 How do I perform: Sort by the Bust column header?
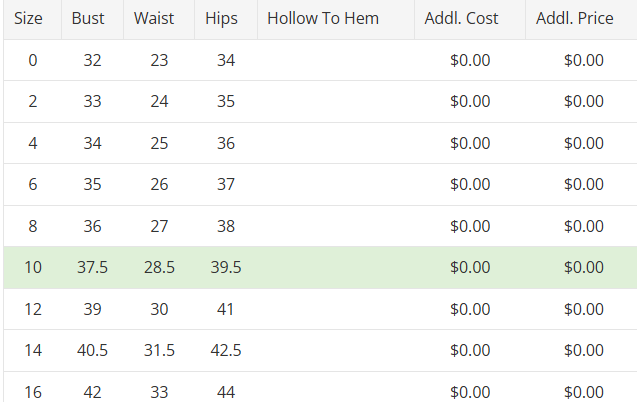pyautogui.click(x=88, y=19)
